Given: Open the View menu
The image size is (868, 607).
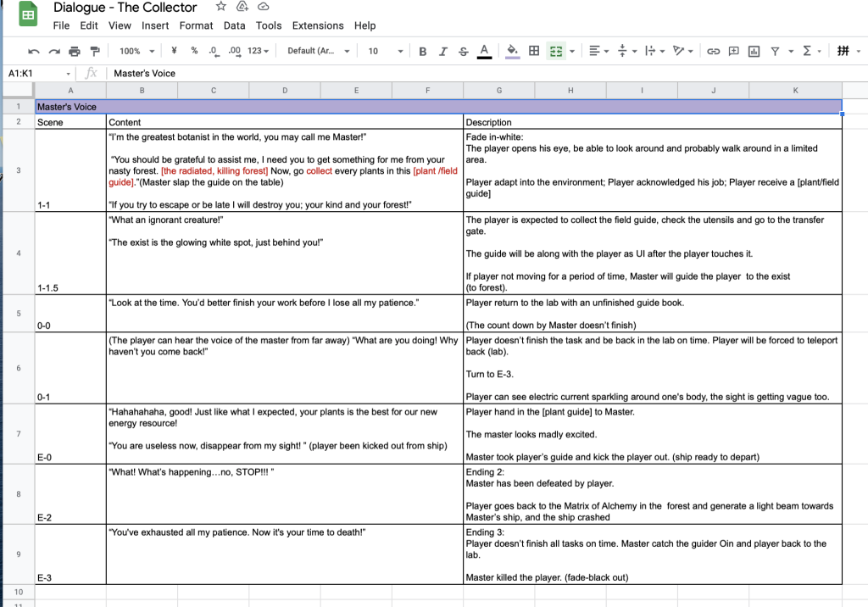Looking at the screenshot, I should click(120, 25).
